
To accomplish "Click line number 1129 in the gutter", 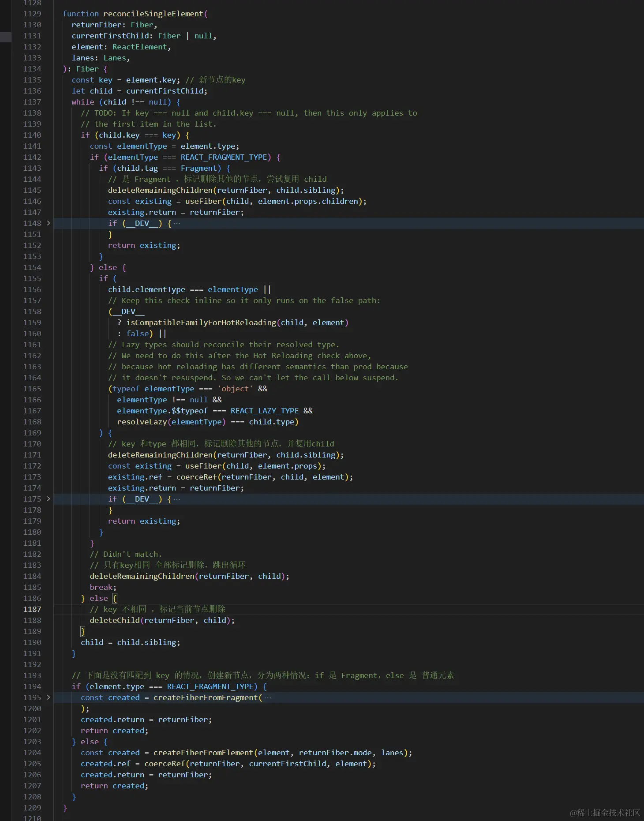I will coord(32,14).
